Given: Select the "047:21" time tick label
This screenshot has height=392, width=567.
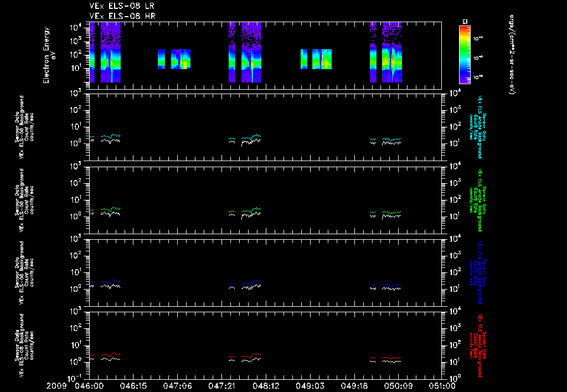Looking at the screenshot, I should [223, 386].
